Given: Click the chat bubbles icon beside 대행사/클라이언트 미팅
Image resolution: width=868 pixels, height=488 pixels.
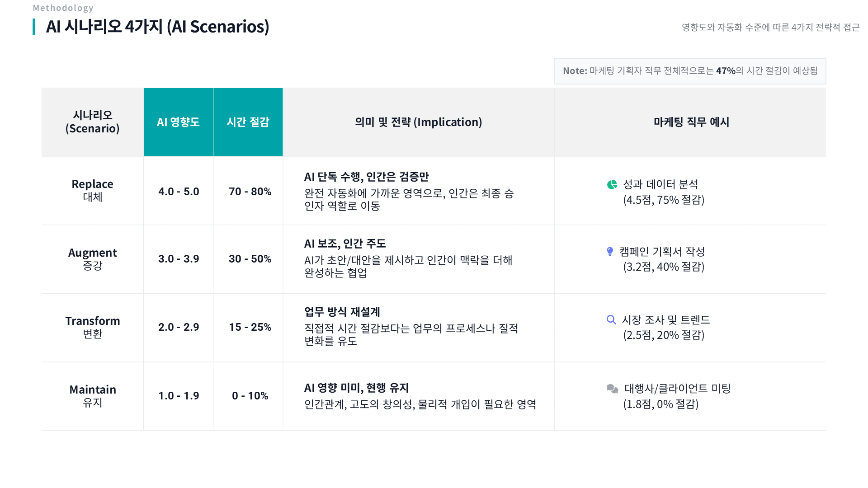Looking at the screenshot, I should 612,389.
